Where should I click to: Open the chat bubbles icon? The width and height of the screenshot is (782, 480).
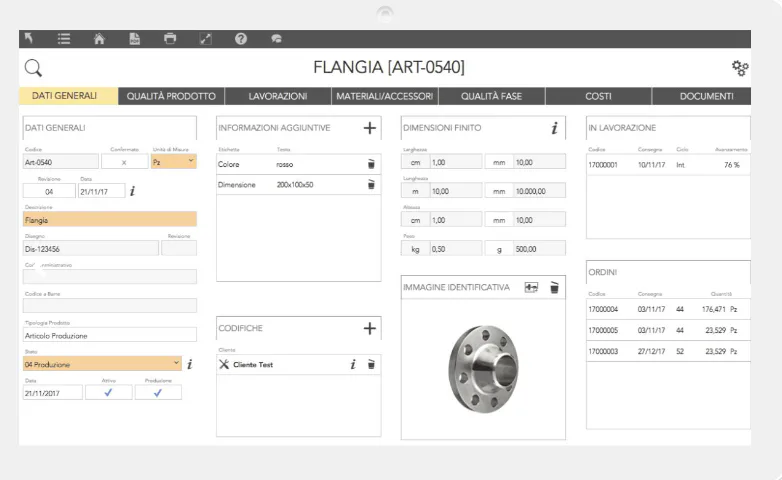(x=276, y=39)
